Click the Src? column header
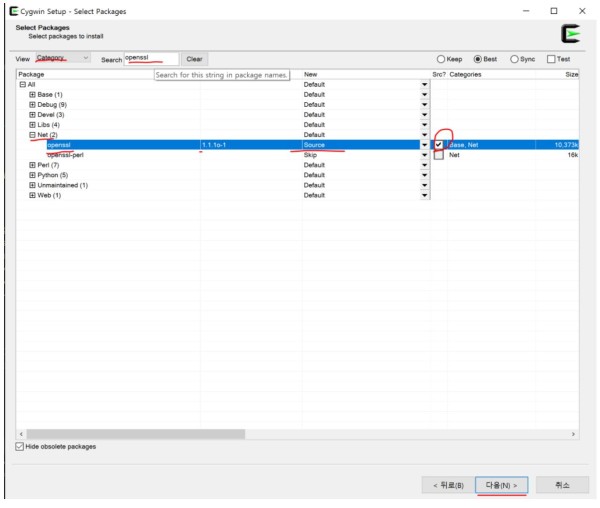Viewport: 600px width, 508px height. (439, 74)
